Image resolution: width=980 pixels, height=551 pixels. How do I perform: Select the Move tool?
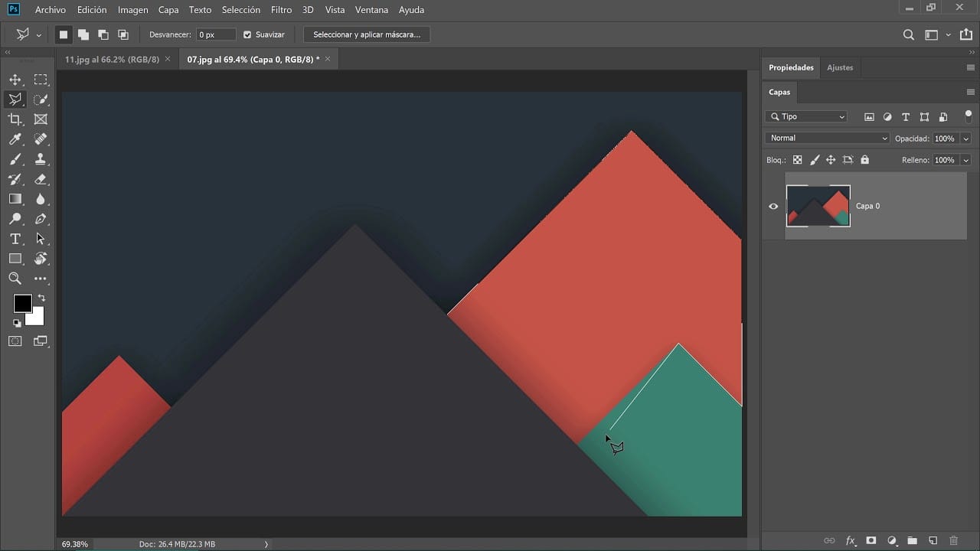coord(15,80)
